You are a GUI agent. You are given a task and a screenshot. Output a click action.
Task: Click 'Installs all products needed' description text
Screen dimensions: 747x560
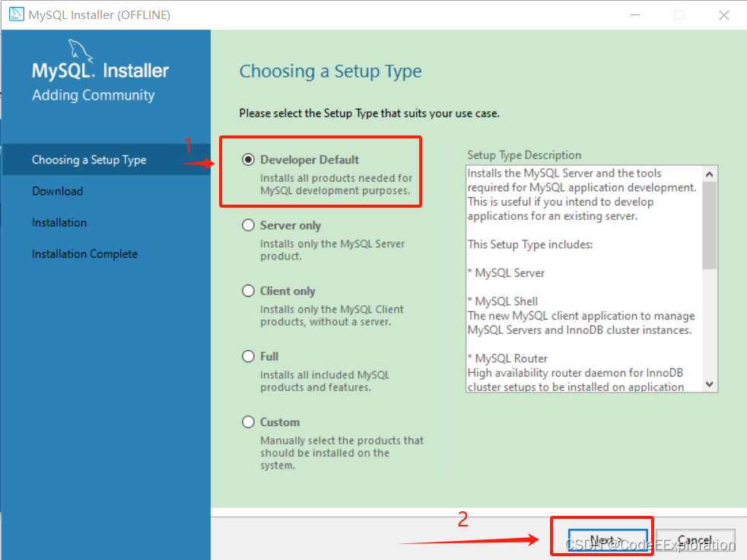coord(336,184)
